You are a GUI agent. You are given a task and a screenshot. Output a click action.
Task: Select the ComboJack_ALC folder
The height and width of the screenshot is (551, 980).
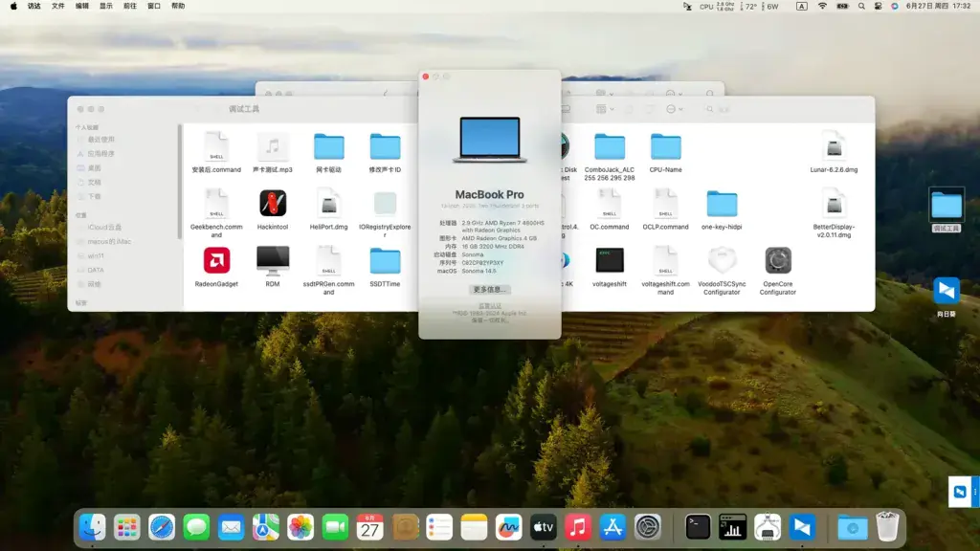click(610, 146)
